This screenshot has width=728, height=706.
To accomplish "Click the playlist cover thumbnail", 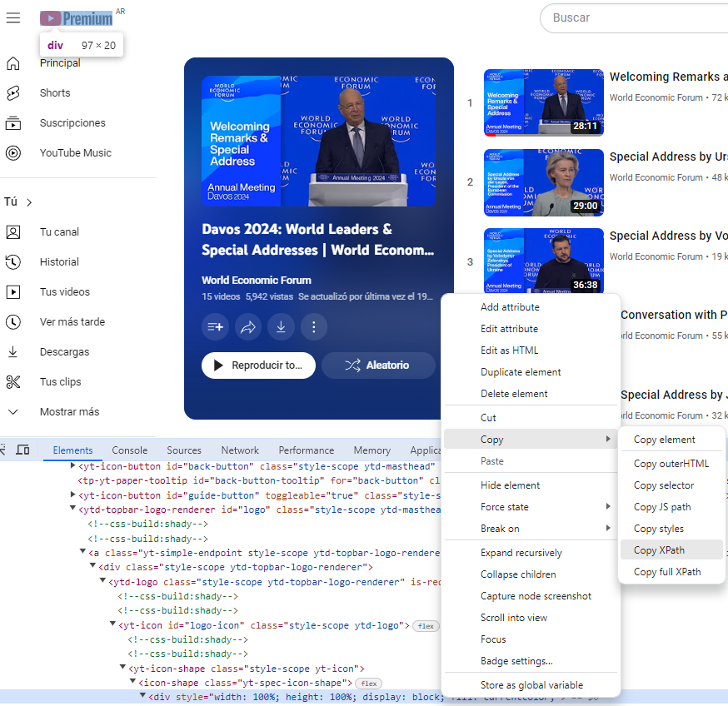I will (318, 141).
